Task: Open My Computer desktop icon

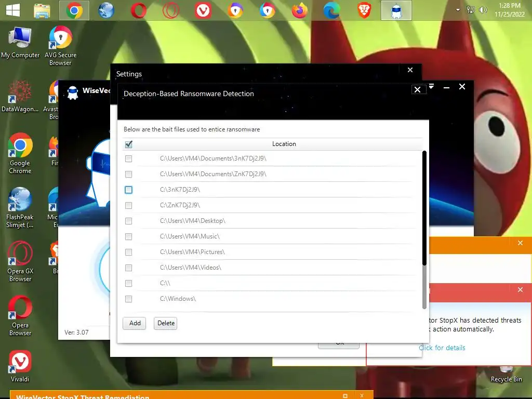Action: (x=20, y=43)
